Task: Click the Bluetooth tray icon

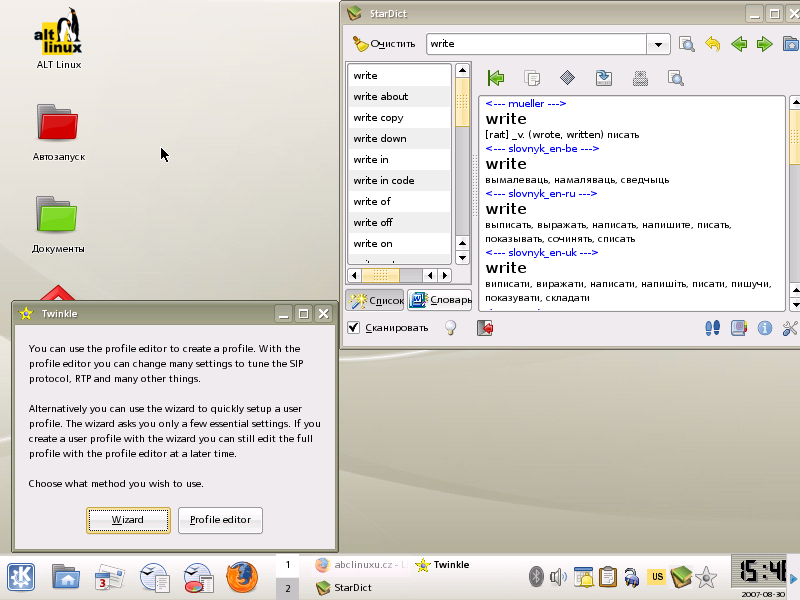Action: (536, 577)
